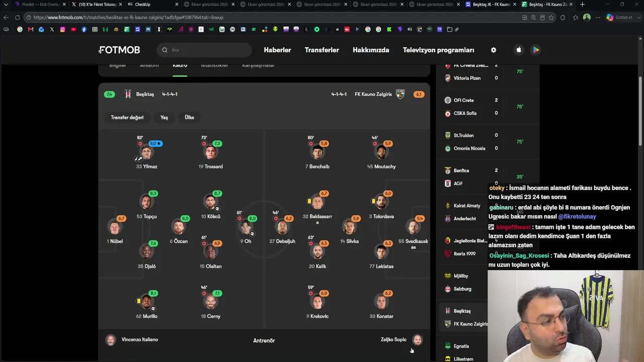Open coach Vincenzo Italiano's page
644x362 pixels.
[x=132, y=340]
